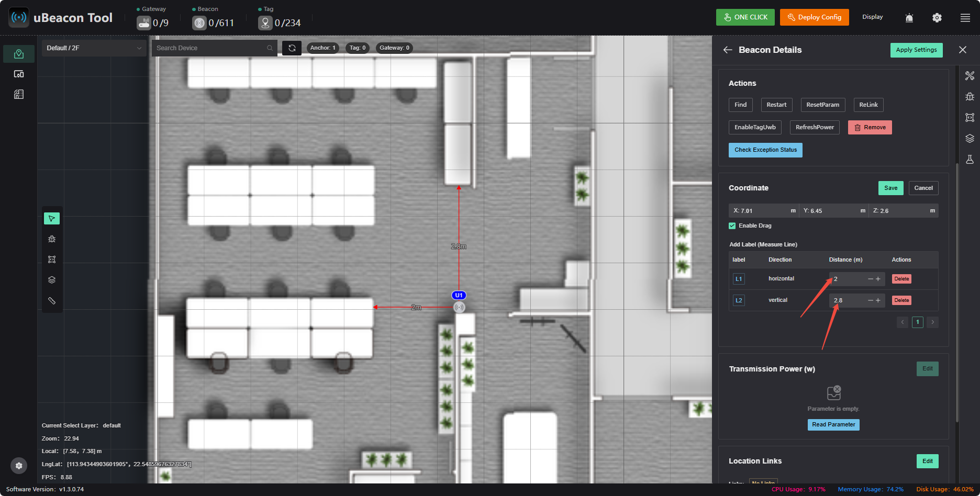This screenshot has height=496, width=980.
Task: Click the refresh icon beside search
Action: 292,48
